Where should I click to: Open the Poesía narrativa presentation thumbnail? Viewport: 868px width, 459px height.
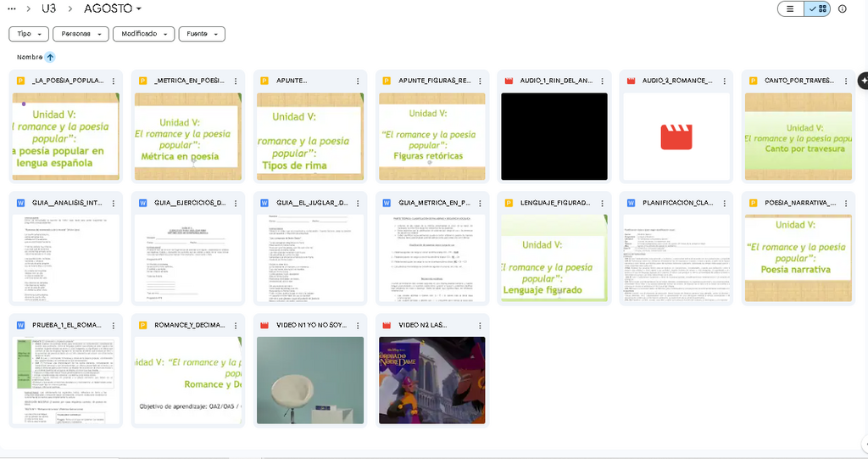[x=798, y=259]
